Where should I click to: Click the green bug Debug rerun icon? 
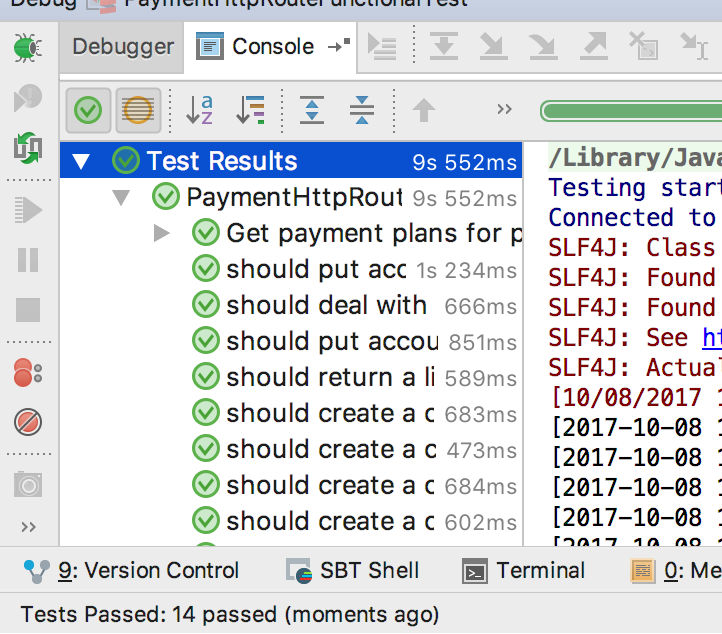click(x=27, y=47)
